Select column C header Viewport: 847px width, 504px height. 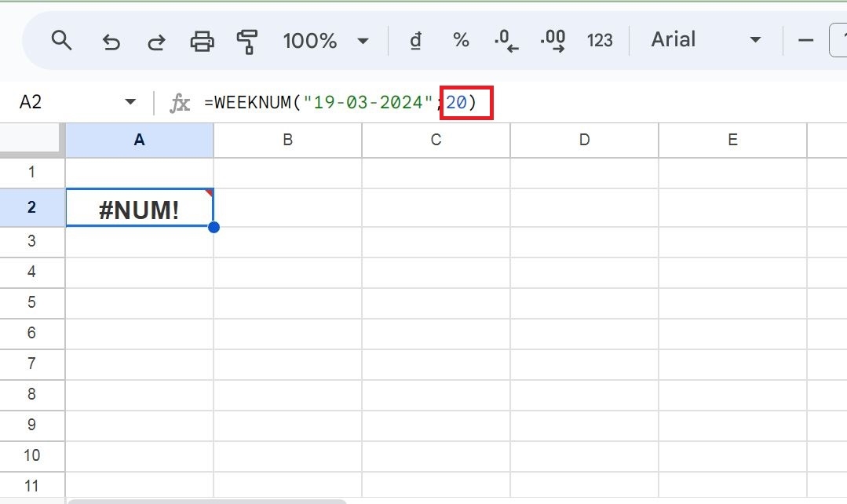(436, 140)
